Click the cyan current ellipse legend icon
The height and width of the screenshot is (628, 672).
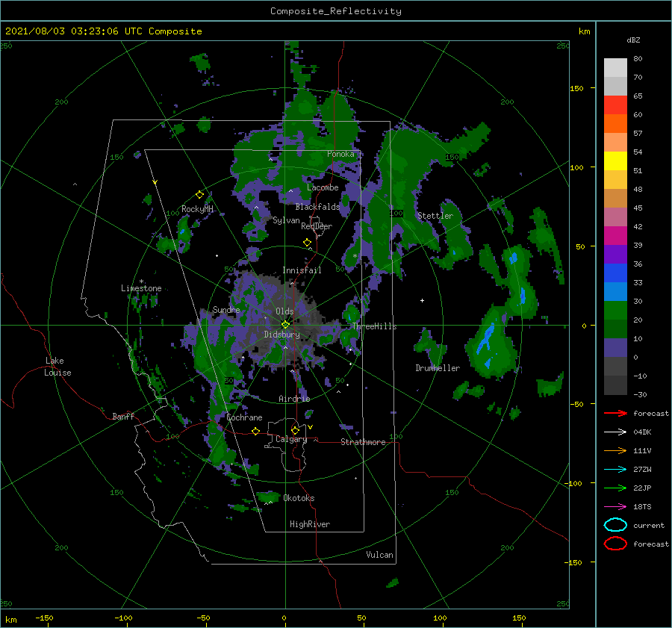pos(615,525)
